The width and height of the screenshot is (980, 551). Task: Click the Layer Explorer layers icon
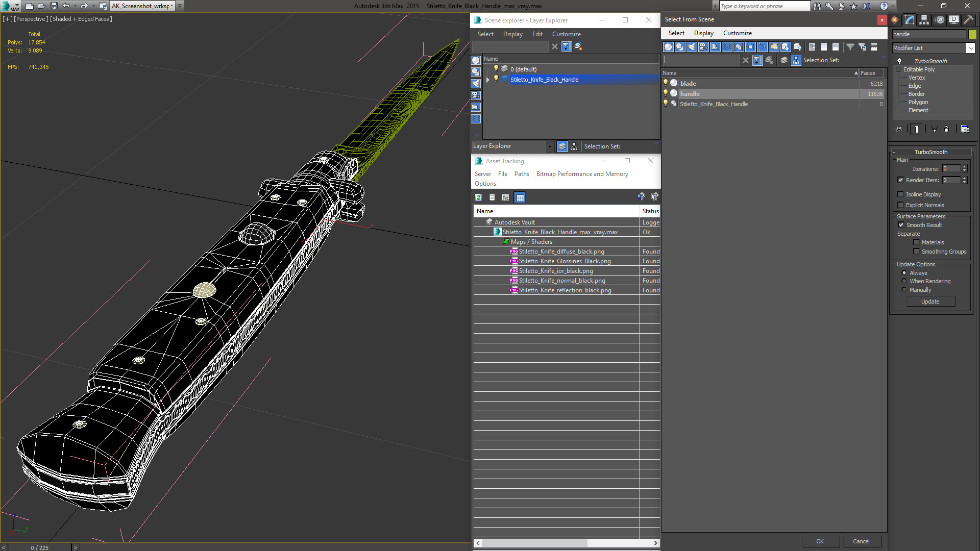(562, 146)
